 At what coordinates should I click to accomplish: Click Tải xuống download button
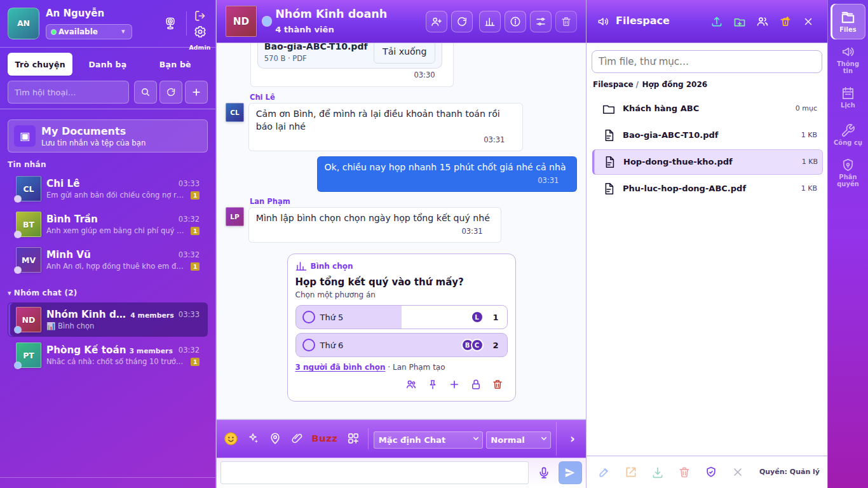coord(404,51)
